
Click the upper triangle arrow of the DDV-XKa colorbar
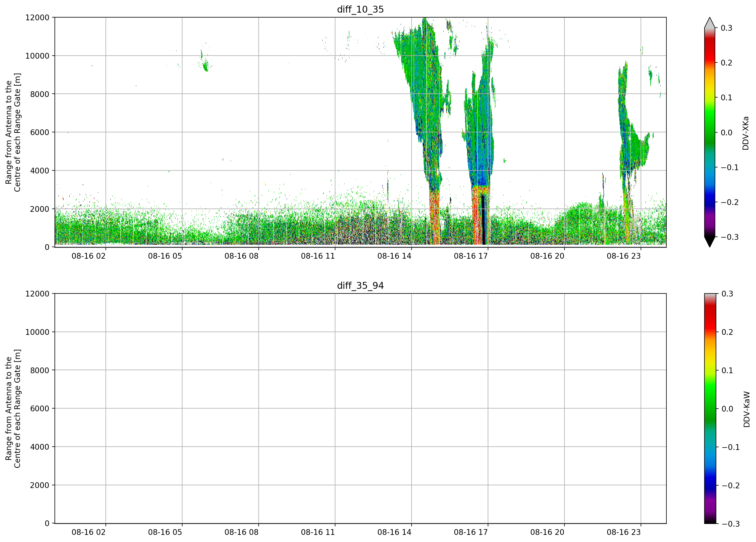710,23
